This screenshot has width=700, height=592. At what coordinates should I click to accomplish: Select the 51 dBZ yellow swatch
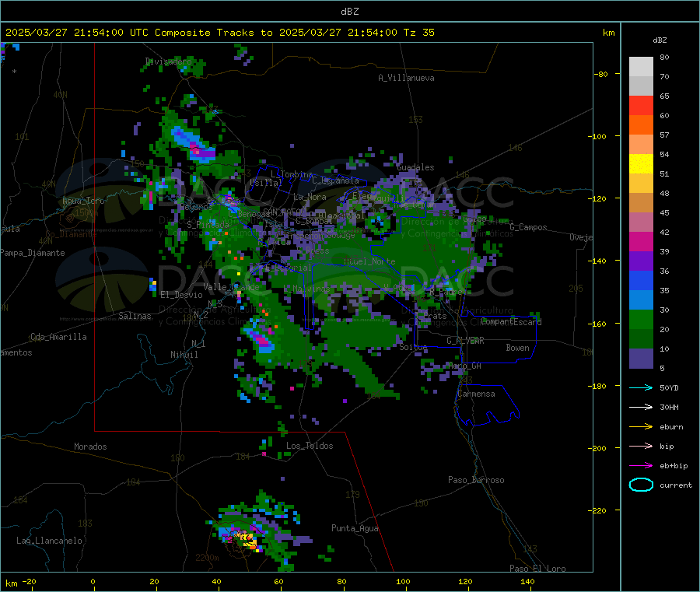[641, 164]
